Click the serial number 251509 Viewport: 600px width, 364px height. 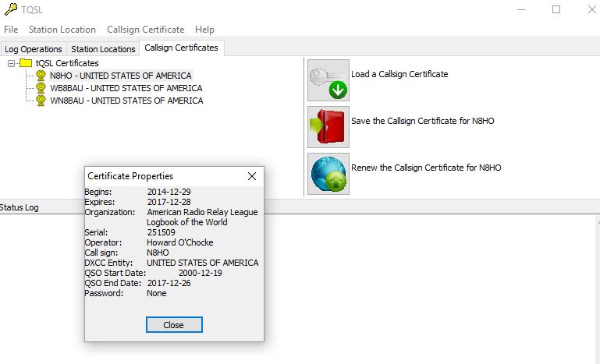(x=161, y=232)
